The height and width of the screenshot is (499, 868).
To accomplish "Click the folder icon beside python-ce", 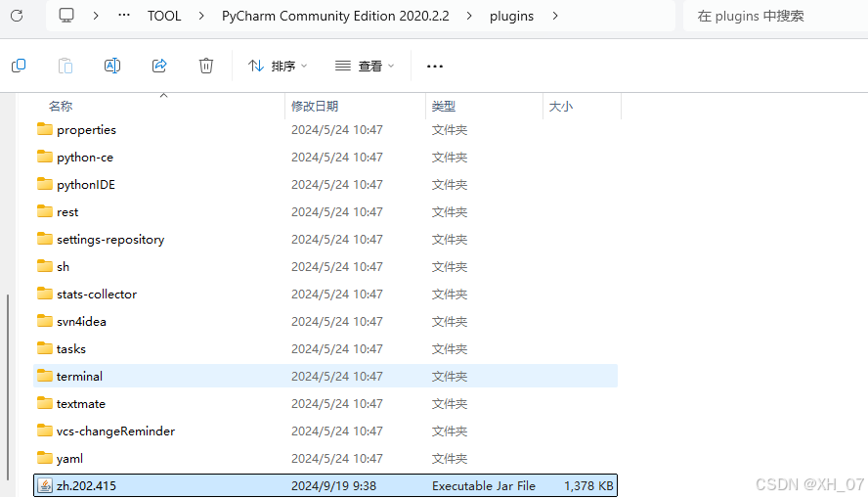I will 45,157.
